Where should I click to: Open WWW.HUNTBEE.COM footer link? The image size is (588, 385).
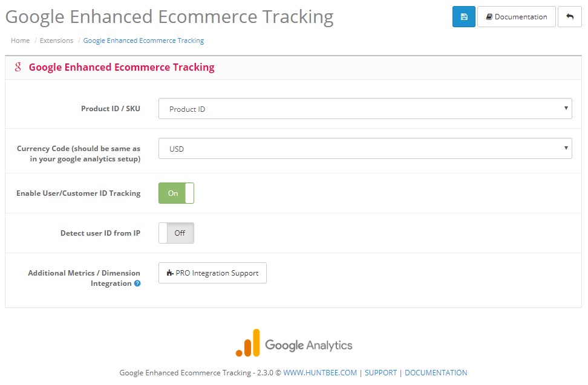320,373
